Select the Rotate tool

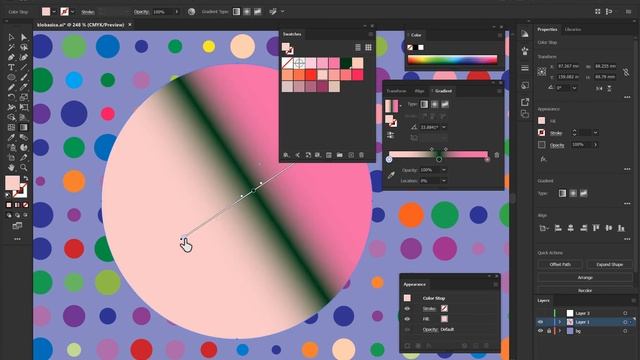pyautogui.click(x=11, y=97)
